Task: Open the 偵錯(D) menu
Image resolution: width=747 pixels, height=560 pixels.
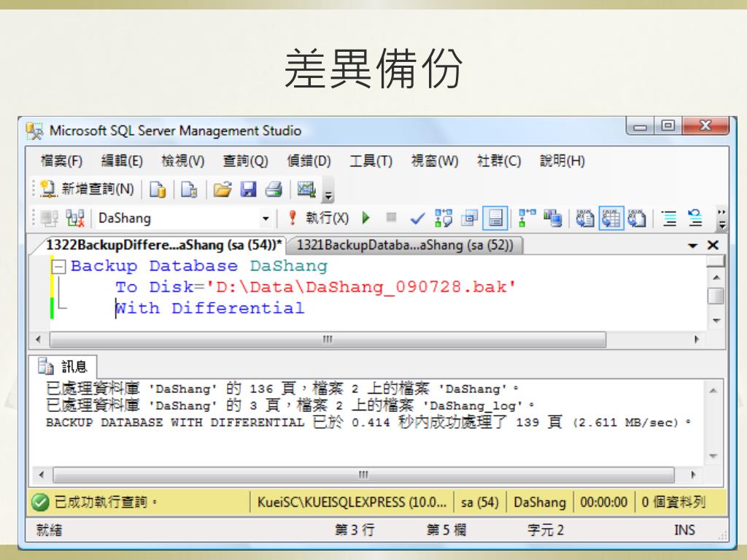Action: [309, 161]
